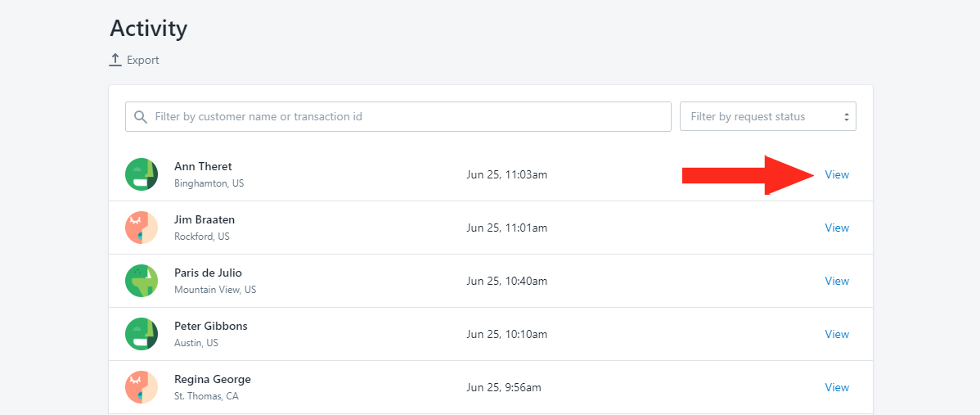Select Ann Theret's green avatar
This screenshot has height=415, width=980.
[x=142, y=174]
